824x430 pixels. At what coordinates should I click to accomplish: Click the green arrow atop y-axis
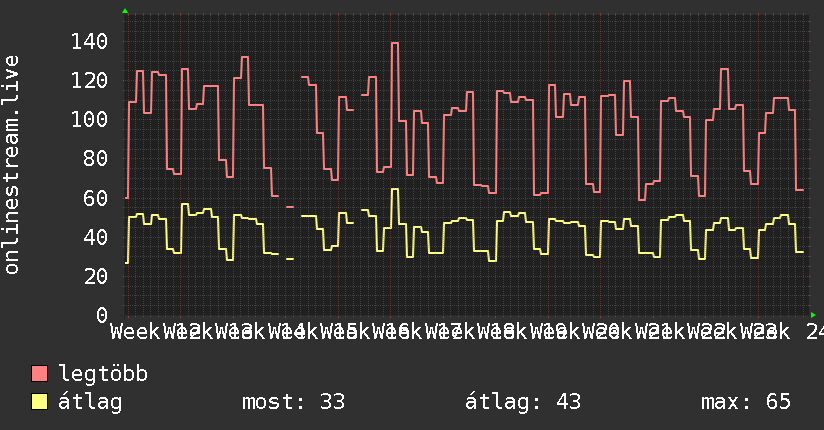tap(125, 11)
